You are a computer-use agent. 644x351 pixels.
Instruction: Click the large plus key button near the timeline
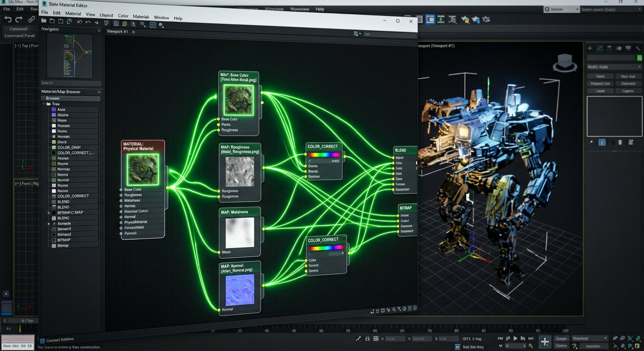[545, 341]
